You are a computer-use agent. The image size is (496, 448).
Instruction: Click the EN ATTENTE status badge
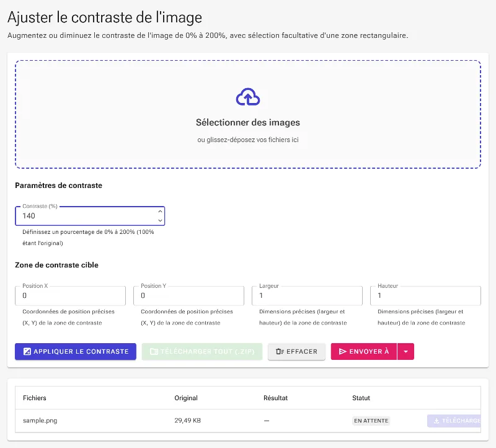(x=371, y=421)
